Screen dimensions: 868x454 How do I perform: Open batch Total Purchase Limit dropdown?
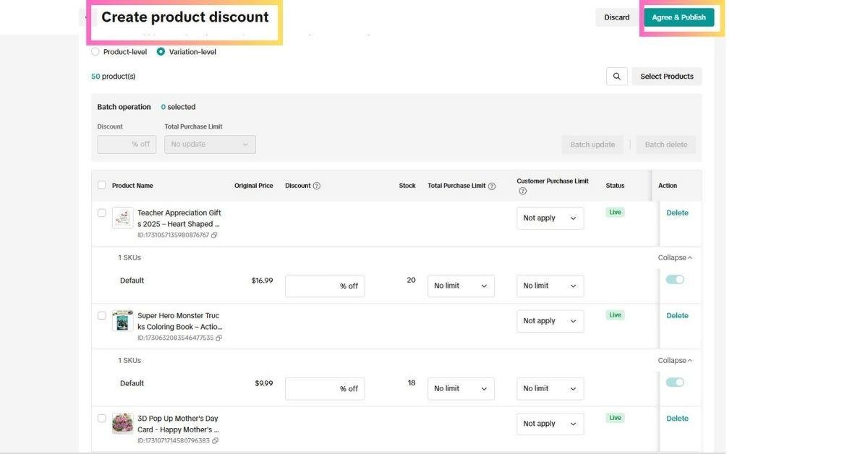(x=210, y=144)
